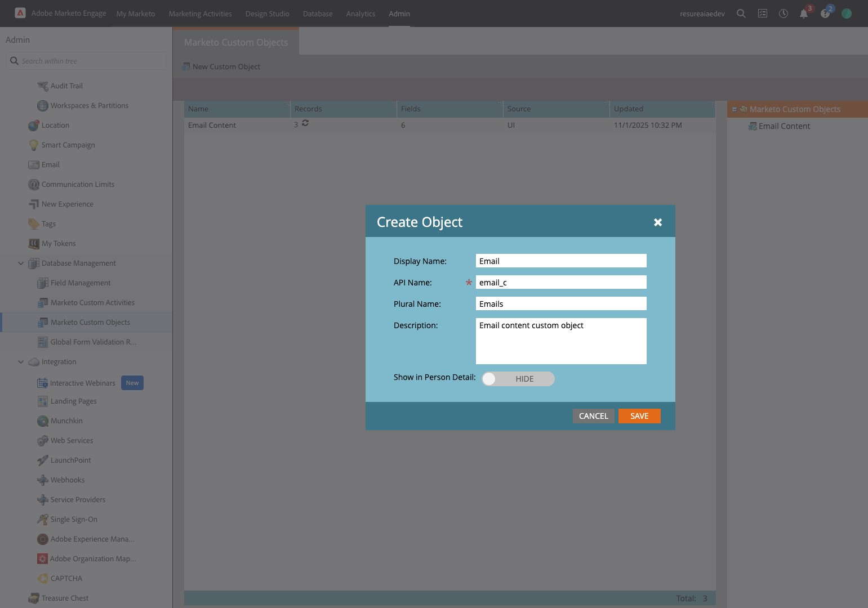Click the Web Services gear icon
The height and width of the screenshot is (608, 868).
[x=42, y=441]
